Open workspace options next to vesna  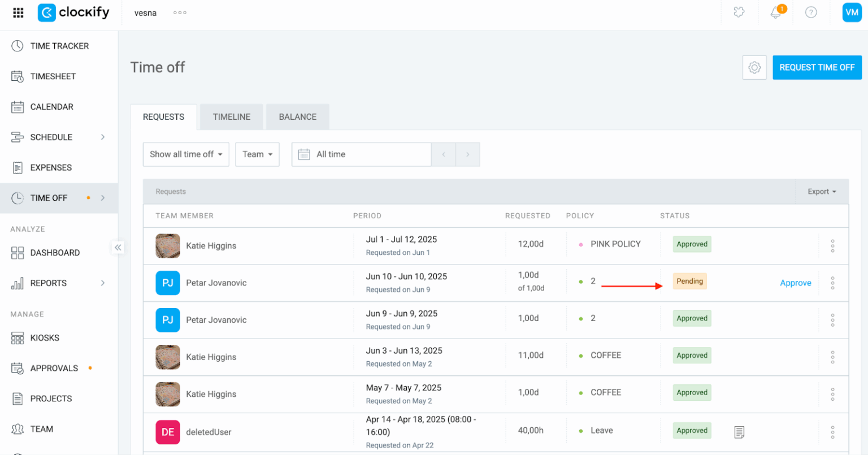tap(180, 13)
